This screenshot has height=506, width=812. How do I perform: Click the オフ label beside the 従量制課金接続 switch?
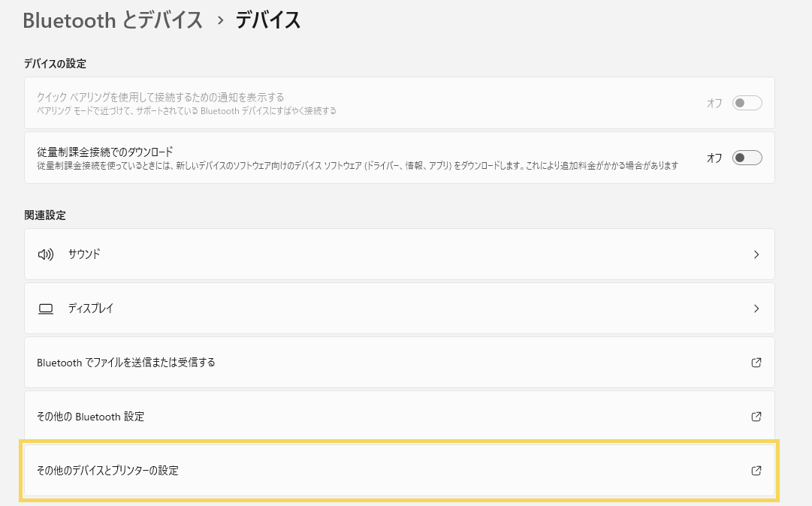pyautogui.click(x=714, y=158)
